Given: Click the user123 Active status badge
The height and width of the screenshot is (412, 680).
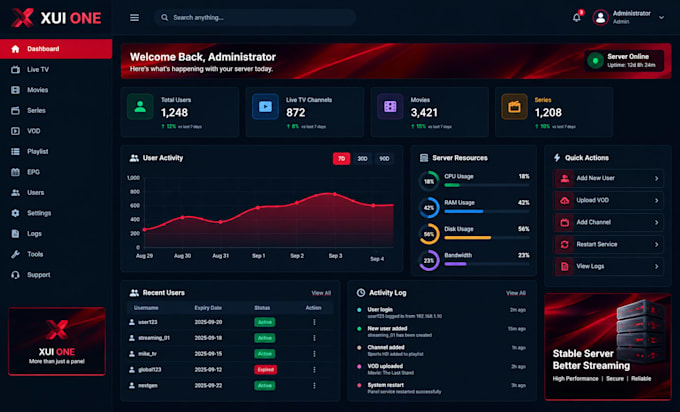Looking at the screenshot, I should [x=265, y=322].
